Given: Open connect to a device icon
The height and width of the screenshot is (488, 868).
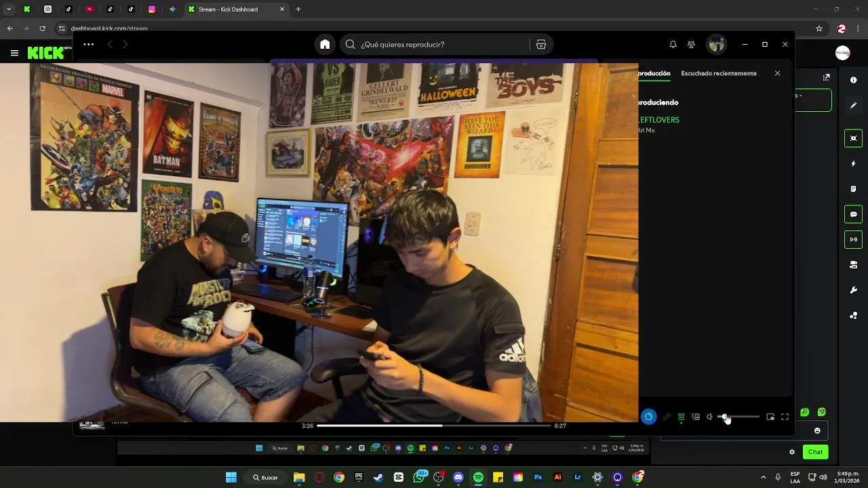Looking at the screenshot, I should (696, 417).
